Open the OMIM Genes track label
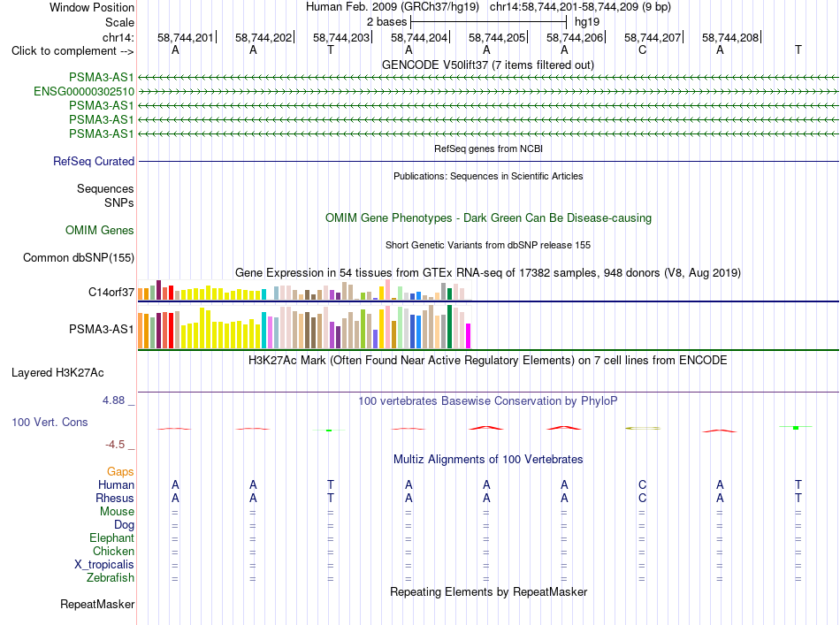Viewport: 840px width, 625px height. 100,231
